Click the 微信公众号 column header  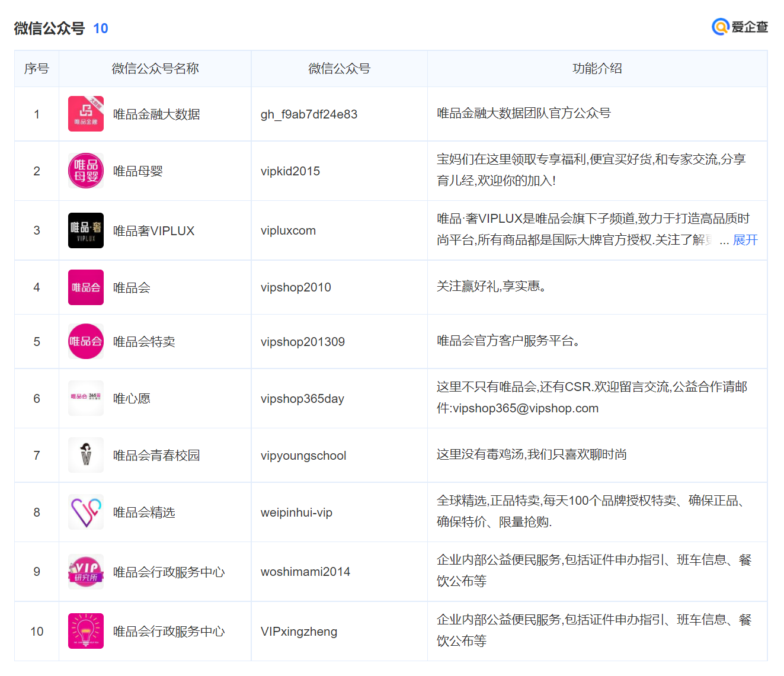(340, 69)
